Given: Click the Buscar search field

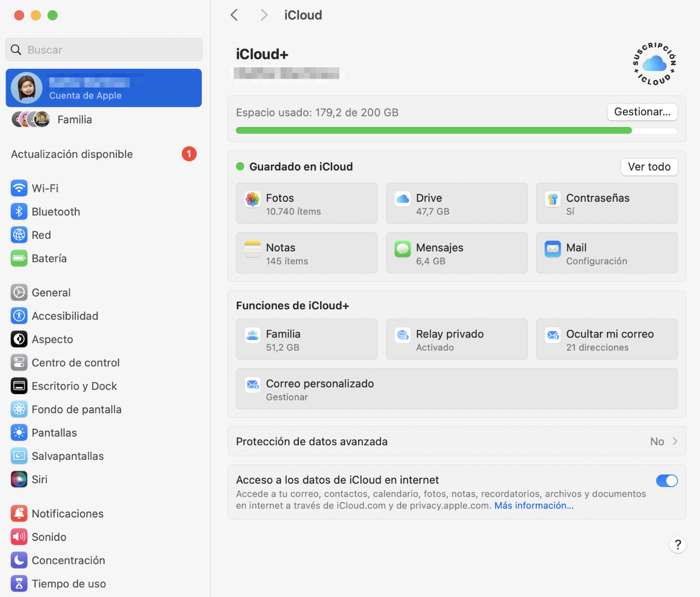Looking at the screenshot, I should point(103,49).
